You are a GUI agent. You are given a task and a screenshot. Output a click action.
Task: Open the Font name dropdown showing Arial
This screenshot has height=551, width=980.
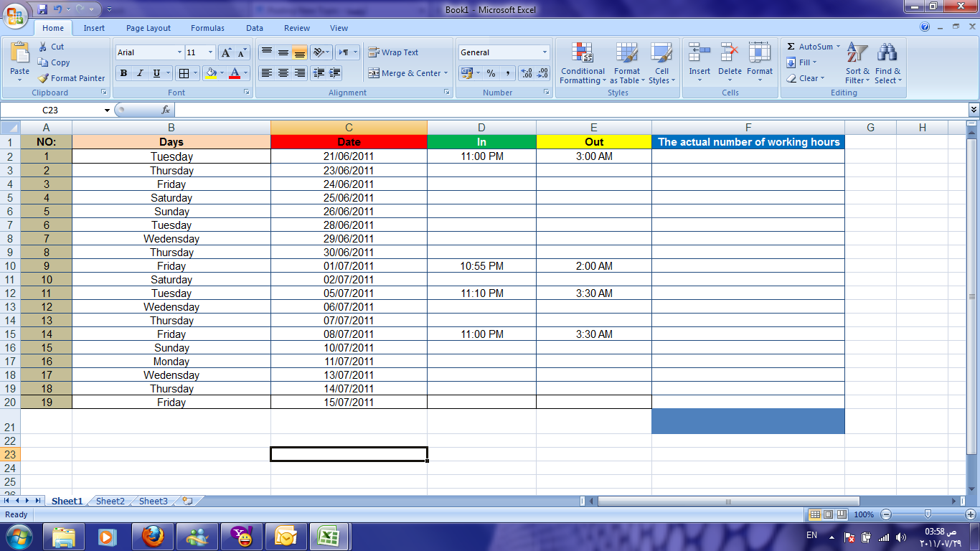coord(179,52)
